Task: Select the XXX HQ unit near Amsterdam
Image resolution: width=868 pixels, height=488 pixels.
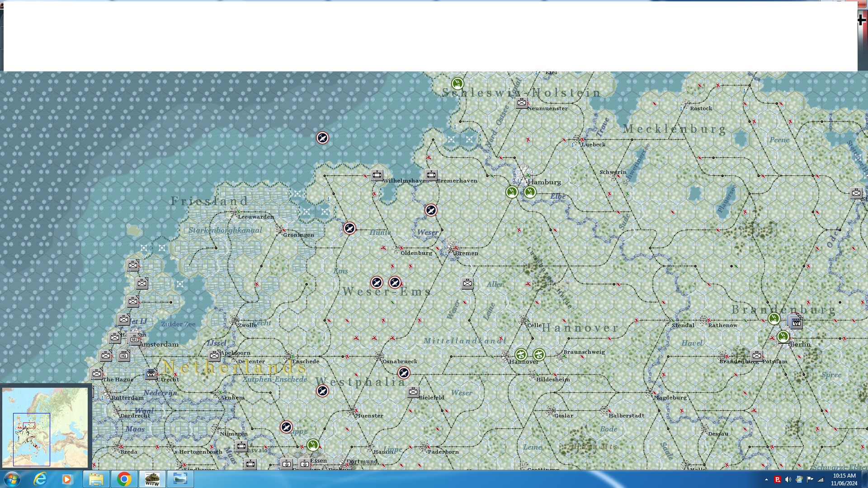Action: click(124, 356)
